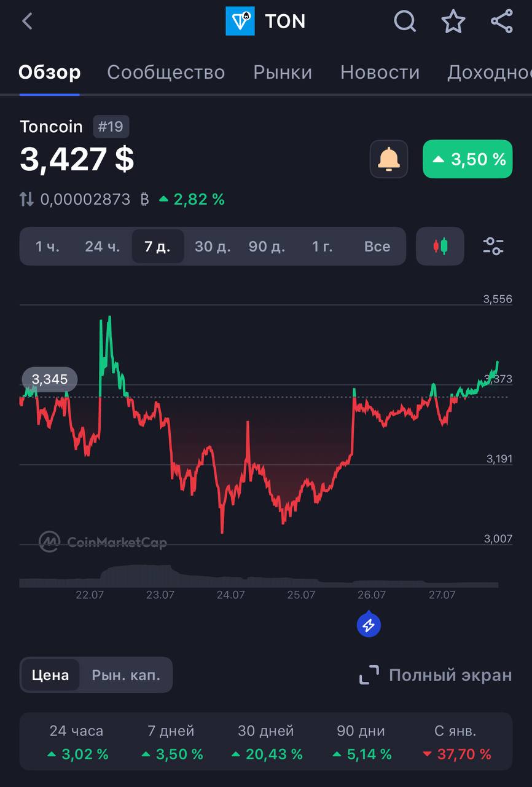Go back using the back arrow
This screenshot has height=787, width=532.
[27, 22]
